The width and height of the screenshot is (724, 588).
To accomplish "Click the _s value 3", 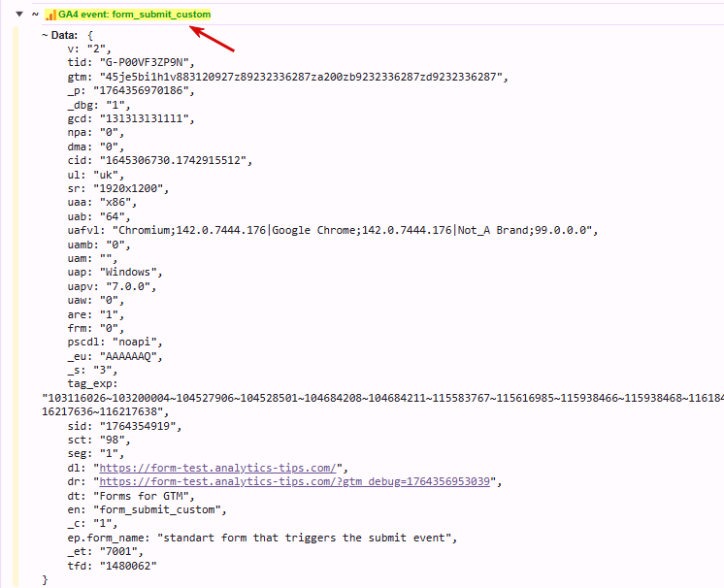I will click(x=103, y=370).
